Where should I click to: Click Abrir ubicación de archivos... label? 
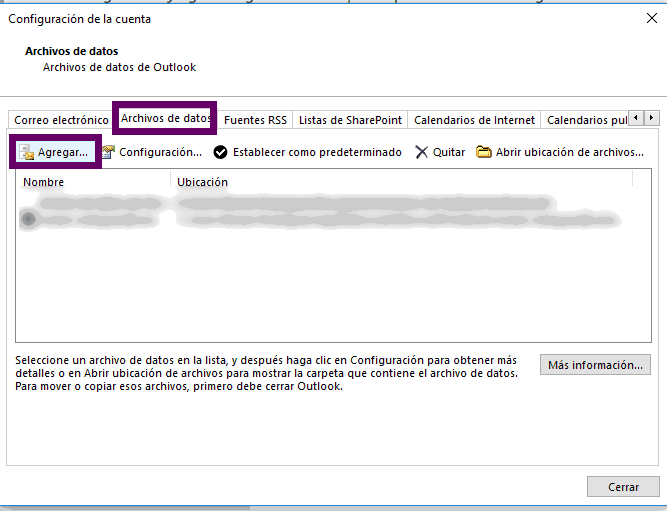[570, 152]
